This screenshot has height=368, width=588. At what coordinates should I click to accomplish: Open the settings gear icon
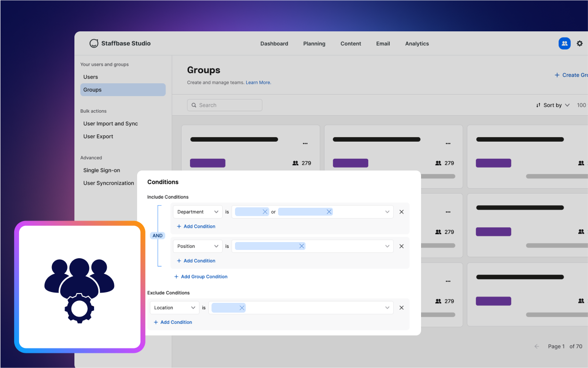tap(580, 44)
